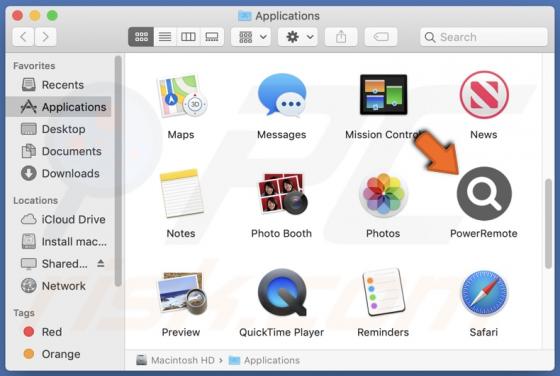The image size is (560, 376).
Task: Click the main file area scrollbar
Action: pyautogui.click(x=549, y=224)
